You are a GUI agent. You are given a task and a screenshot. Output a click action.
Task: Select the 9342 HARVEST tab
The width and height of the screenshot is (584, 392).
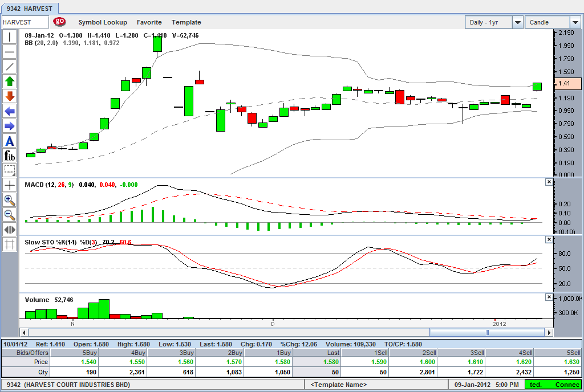point(30,8)
